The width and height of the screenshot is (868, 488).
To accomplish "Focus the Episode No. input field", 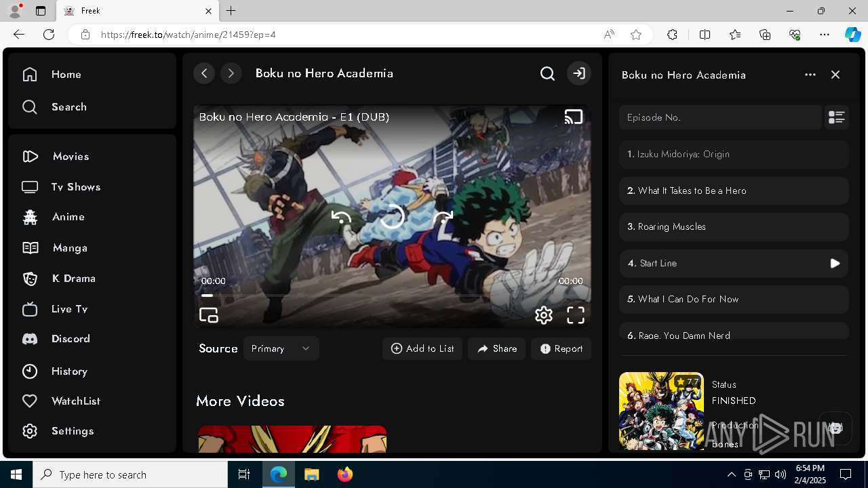I will [720, 117].
